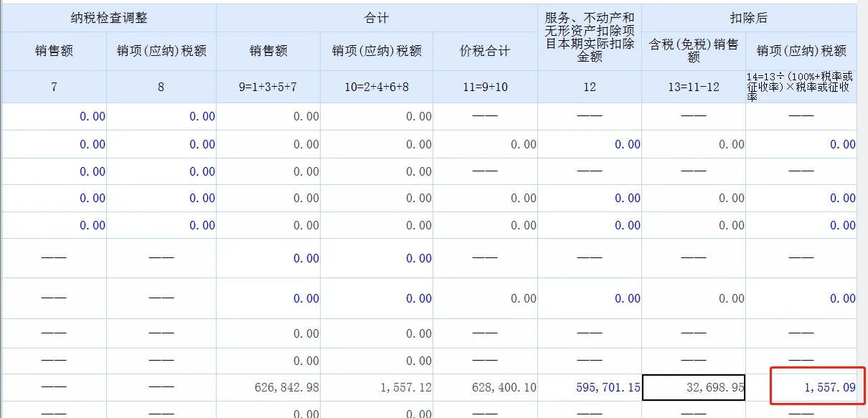Click the column 14 tax formula cell
Image resolution: width=868 pixels, height=418 pixels.
click(x=801, y=87)
